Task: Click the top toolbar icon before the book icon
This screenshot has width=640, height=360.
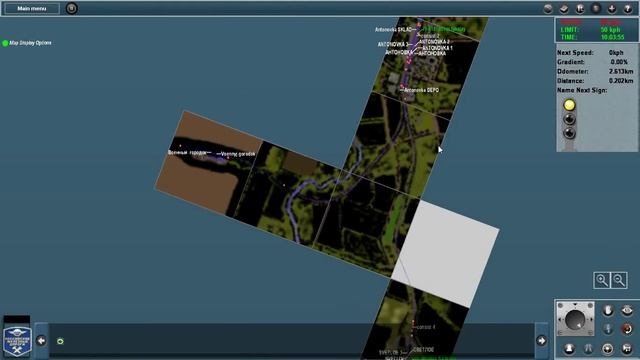Action: tap(548, 9)
